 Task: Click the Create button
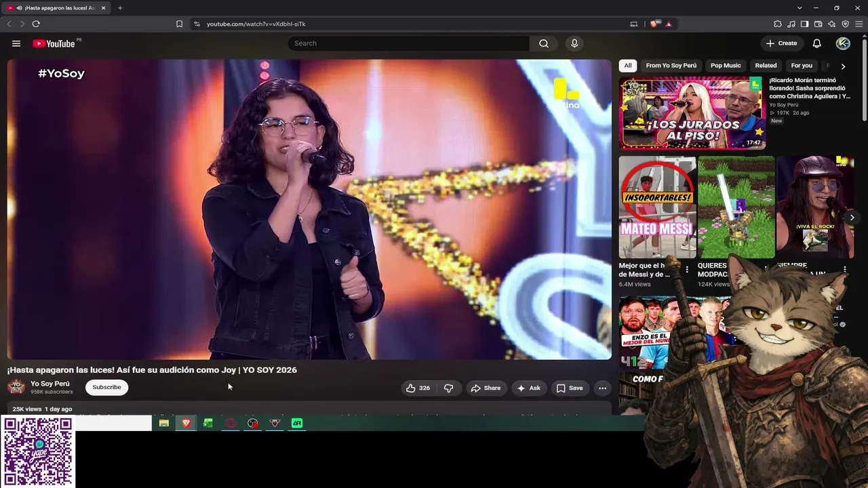coord(781,43)
